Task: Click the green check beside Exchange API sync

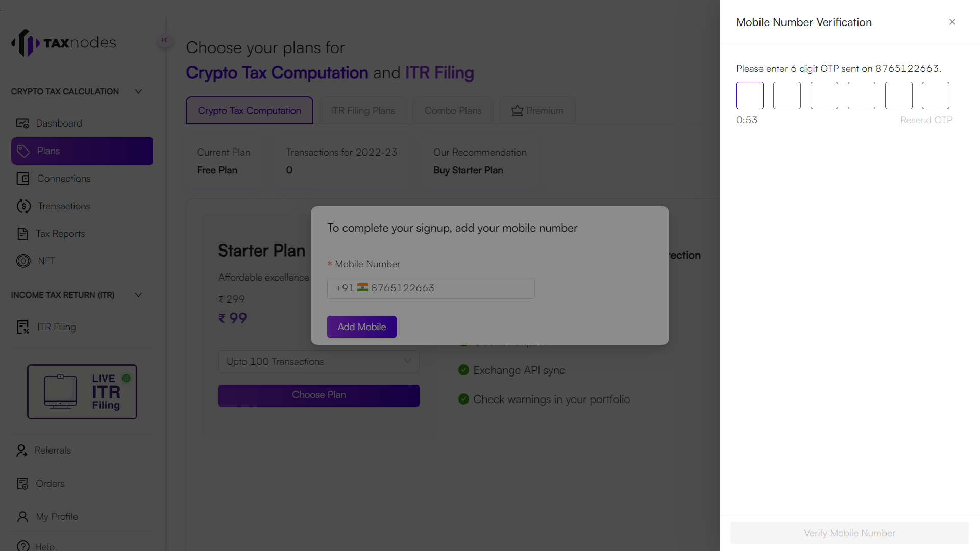Action: (463, 370)
